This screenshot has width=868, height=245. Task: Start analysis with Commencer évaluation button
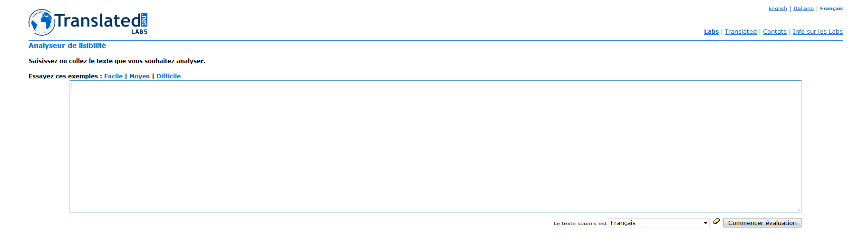[x=762, y=223]
